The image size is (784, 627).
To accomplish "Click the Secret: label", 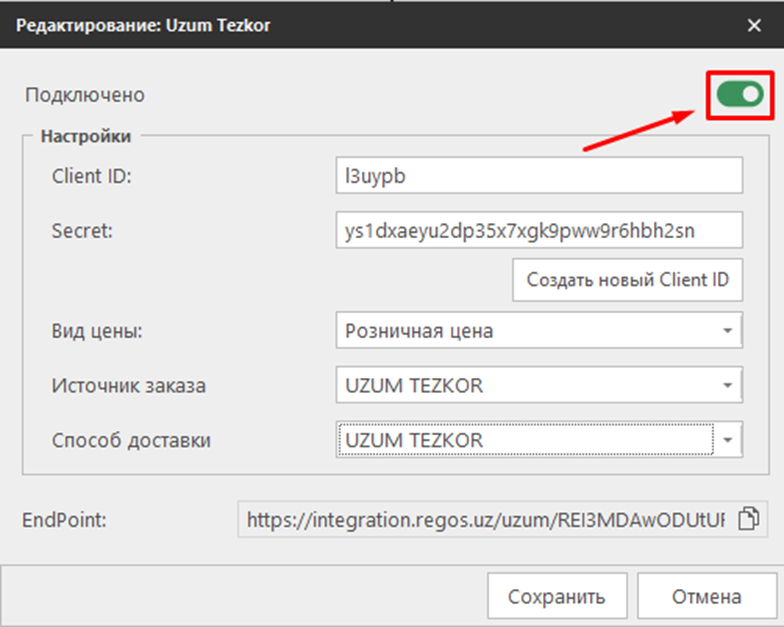I will tap(83, 230).
